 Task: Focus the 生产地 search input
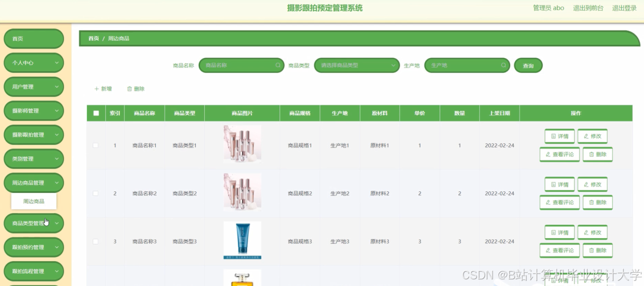click(467, 65)
